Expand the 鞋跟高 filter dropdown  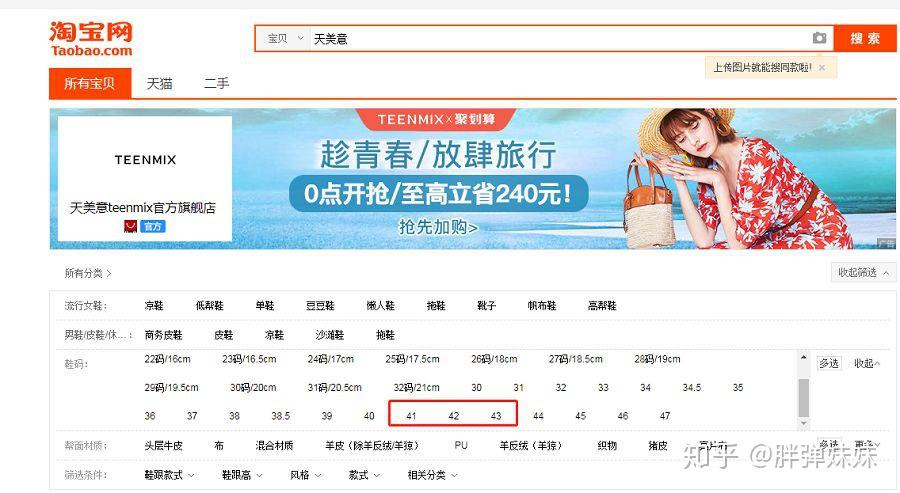click(x=242, y=475)
